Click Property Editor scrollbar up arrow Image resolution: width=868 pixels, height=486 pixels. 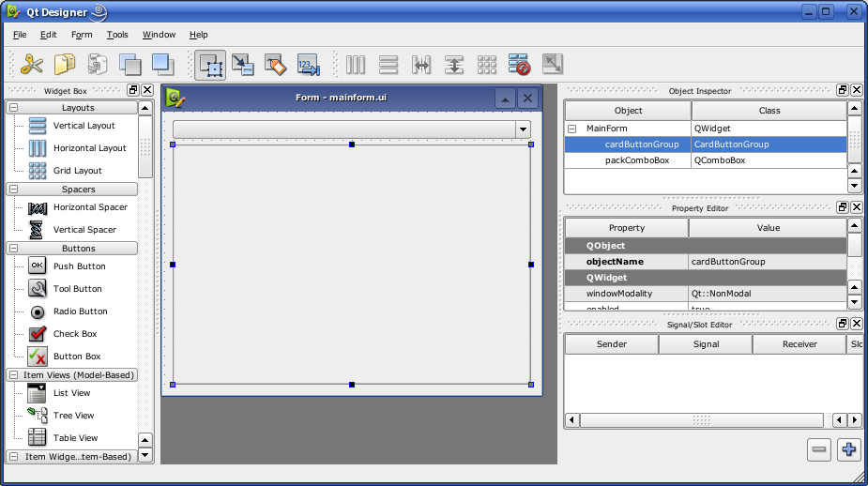coord(854,225)
